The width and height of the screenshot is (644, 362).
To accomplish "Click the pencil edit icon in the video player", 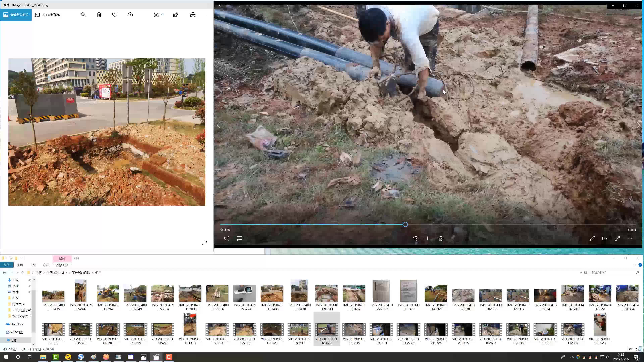I will point(592,238).
